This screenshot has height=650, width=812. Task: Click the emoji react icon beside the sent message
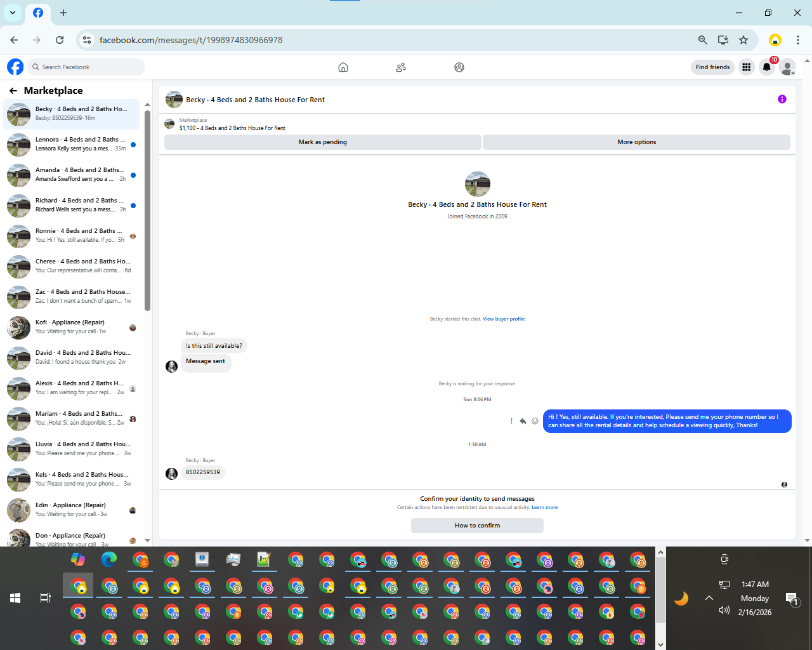535,421
